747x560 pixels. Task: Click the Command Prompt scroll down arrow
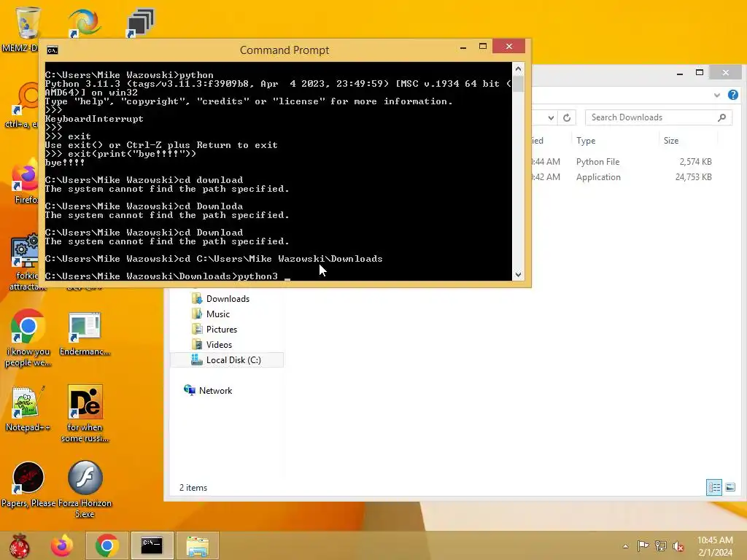pyautogui.click(x=519, y=274)
